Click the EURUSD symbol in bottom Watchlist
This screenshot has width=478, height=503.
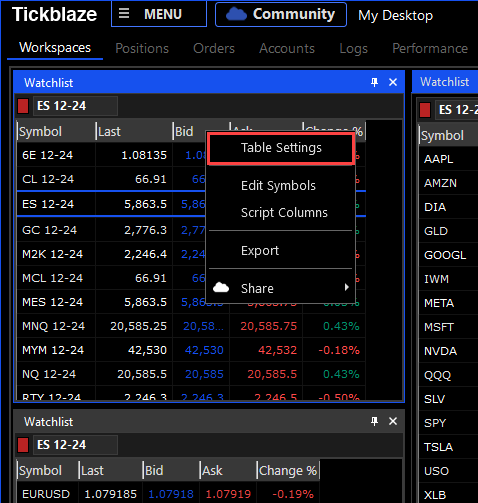tap(46, 494)
